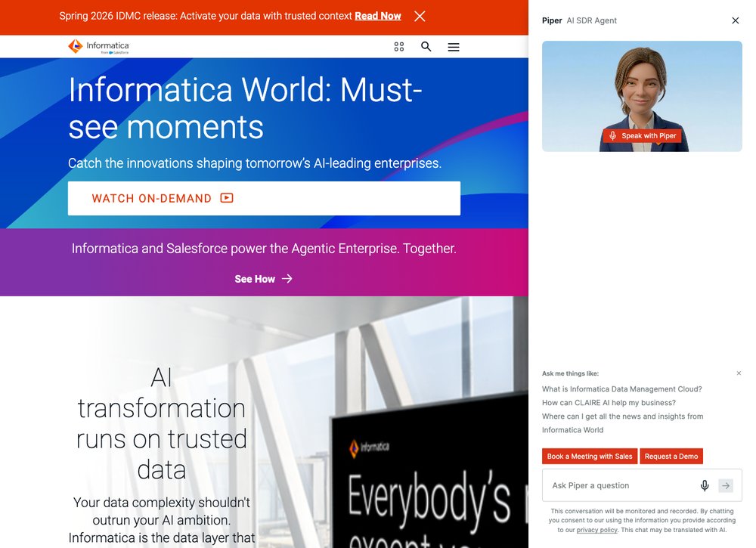Click the 'AI transformation runs on trusted data' heading
The height and width of the screenshot is (548, 756).
click(x=162, y=423)
